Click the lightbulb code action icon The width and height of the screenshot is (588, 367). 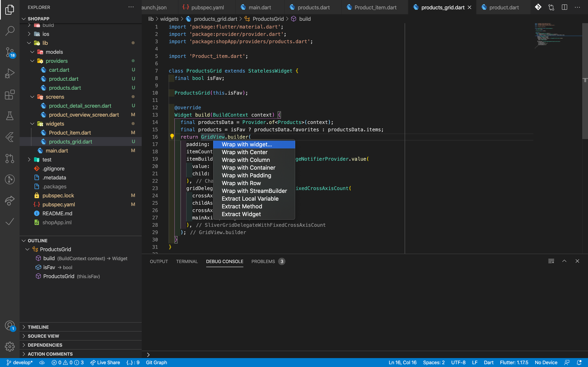(172, 137)
